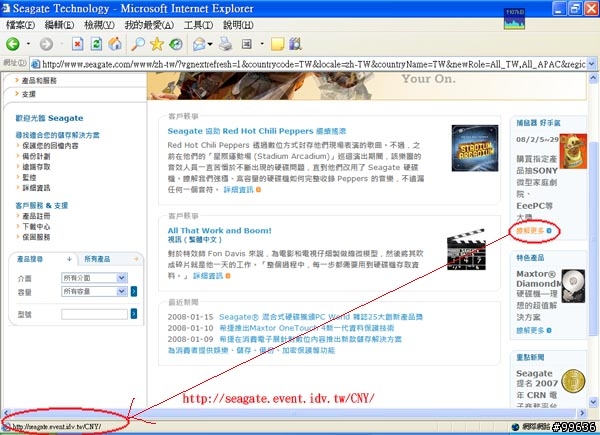Open the All That Work and Boom! link
600x435 pixels.
220,231
